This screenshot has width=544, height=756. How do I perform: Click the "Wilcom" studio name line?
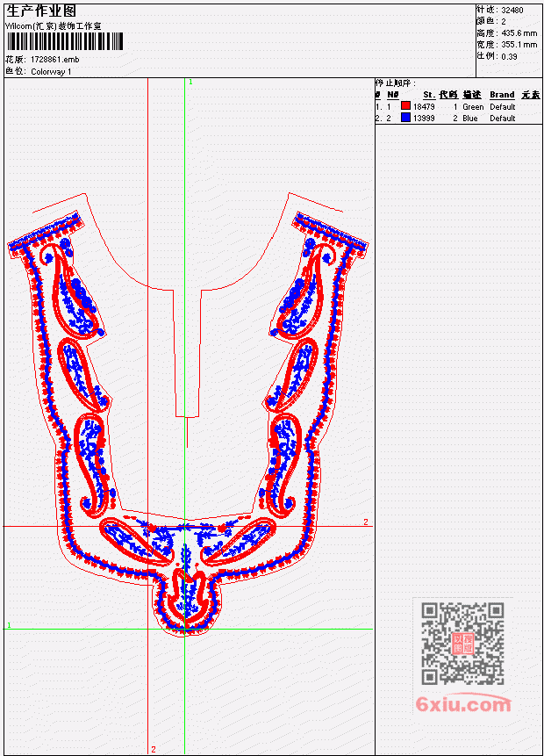(x=54, y=26)
